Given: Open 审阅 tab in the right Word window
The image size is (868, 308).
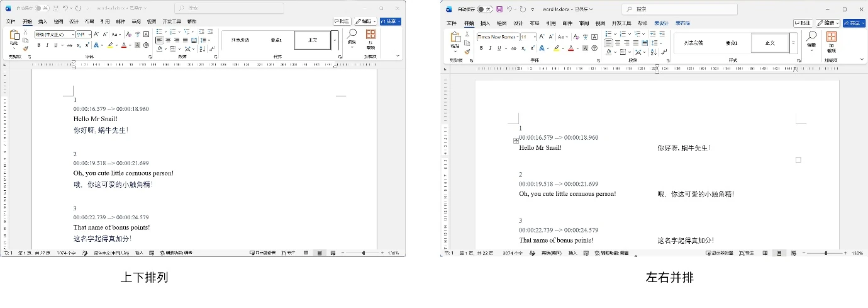Looking at the screenshot, I should click(584, 23).
